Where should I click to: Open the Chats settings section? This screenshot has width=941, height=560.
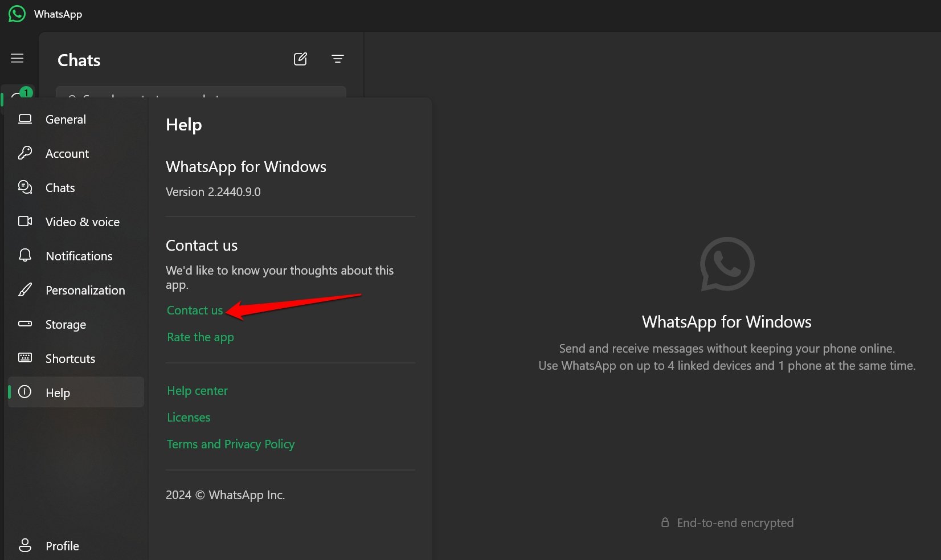(76, 187)
